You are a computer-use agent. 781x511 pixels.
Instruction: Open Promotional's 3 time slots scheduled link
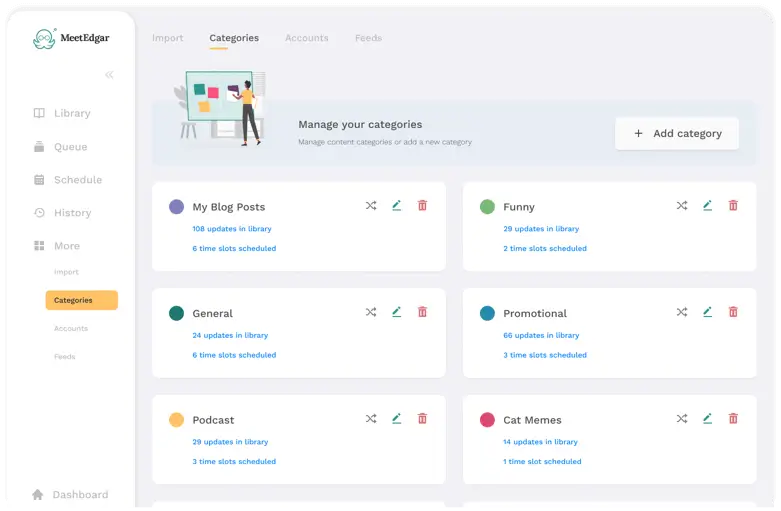pos(545,355)
